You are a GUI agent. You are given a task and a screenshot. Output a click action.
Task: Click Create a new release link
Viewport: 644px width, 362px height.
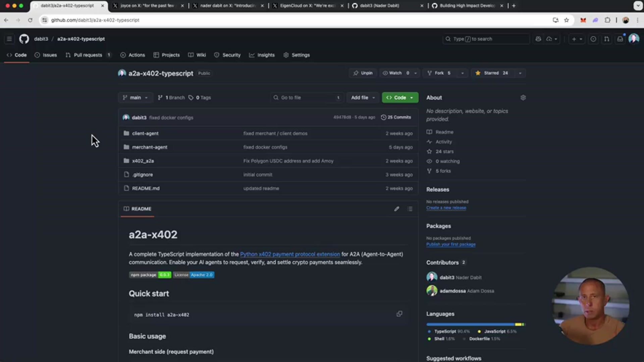pos(446,208)
